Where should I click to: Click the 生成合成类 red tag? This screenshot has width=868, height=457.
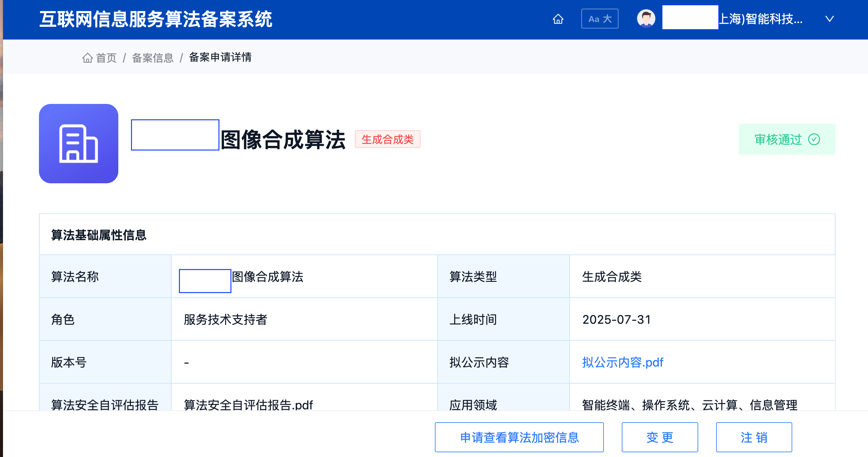click(387, 139)
